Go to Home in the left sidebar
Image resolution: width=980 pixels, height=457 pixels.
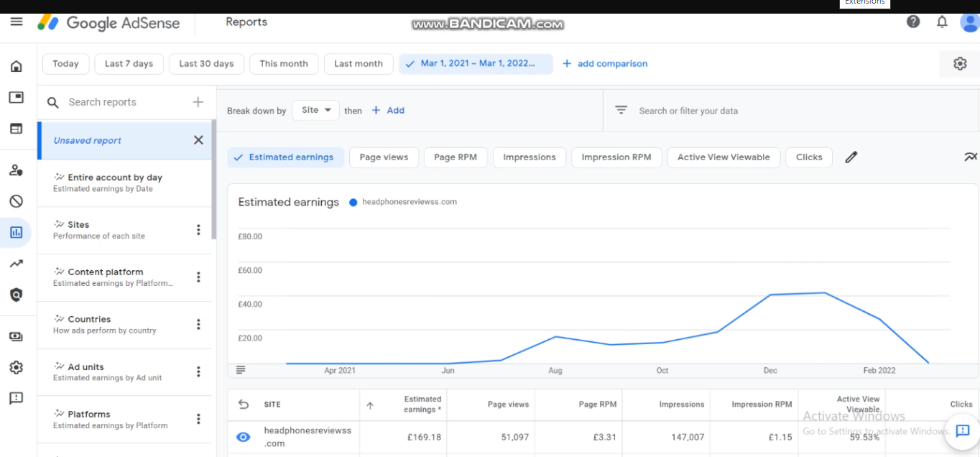tap(16, 66)
